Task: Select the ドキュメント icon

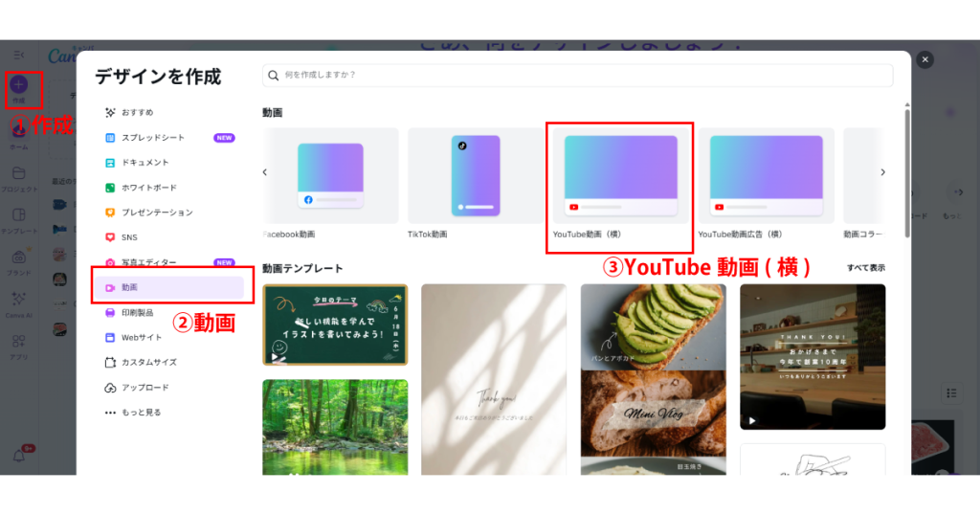Action: [x=110, y=163]
